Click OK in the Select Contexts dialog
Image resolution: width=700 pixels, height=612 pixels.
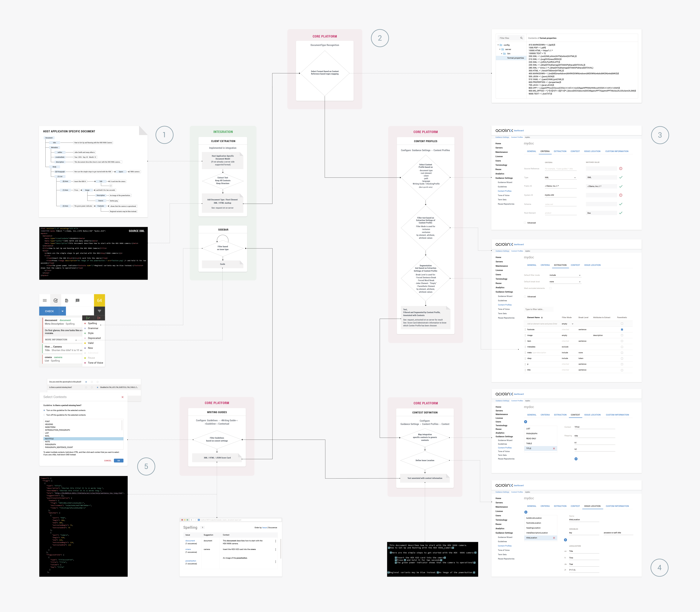[119, 461]
